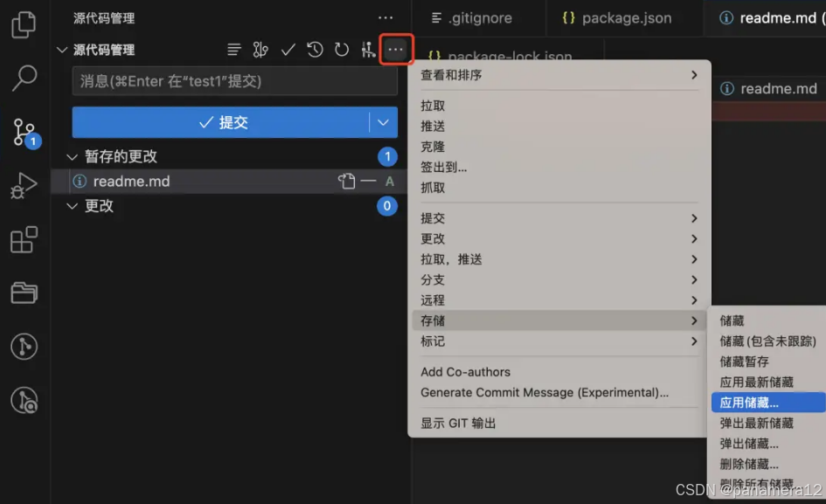Screen dimensions: 826x504
Task: Choose 抓取 from the menu
Action: [x=559, y=188]
